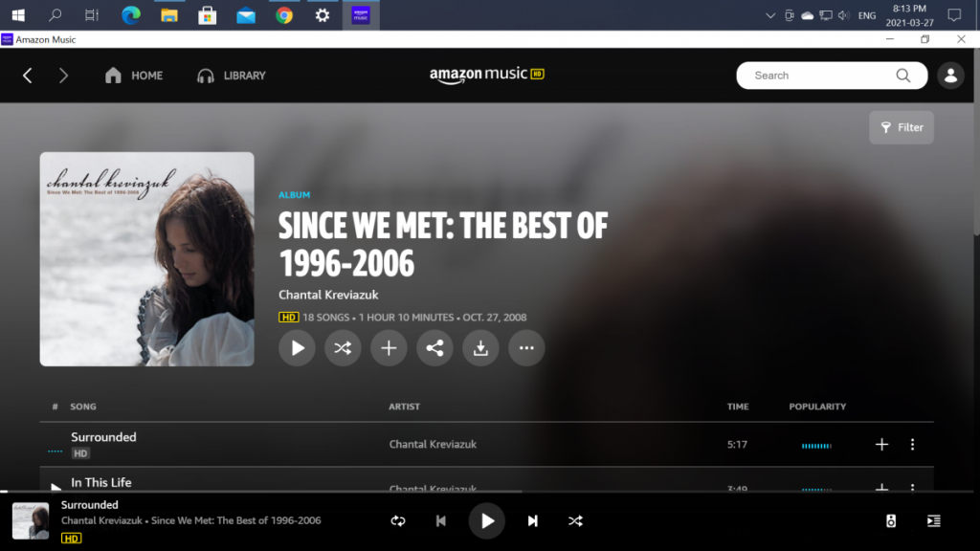Go back with the left arrow

tap(28, 76)
